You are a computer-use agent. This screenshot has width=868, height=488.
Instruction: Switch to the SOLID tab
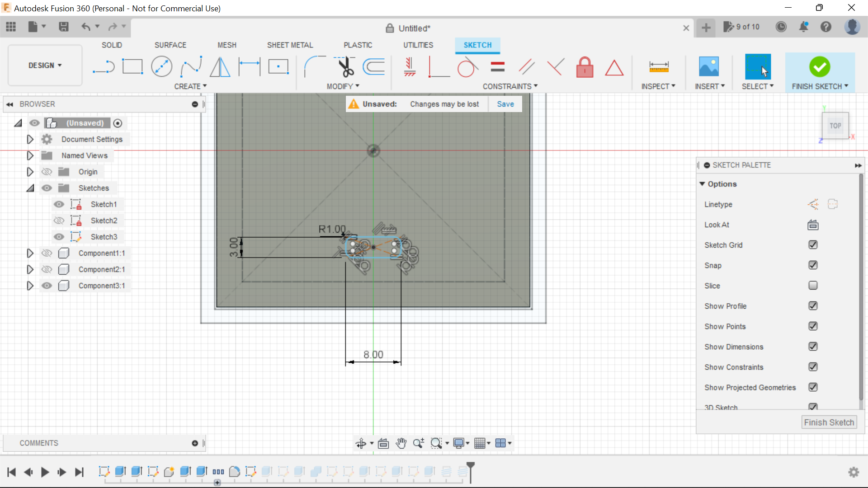[112, 45]
